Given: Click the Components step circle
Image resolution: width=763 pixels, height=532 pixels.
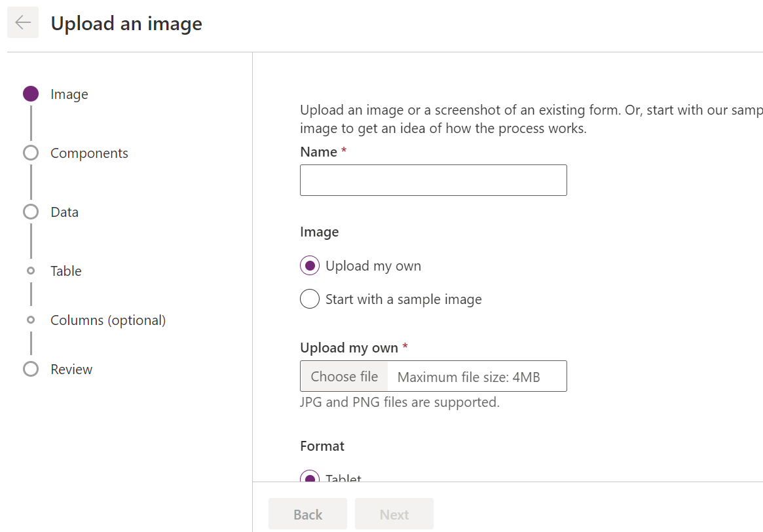Looking at the screenshot, I should click(31, 153).
